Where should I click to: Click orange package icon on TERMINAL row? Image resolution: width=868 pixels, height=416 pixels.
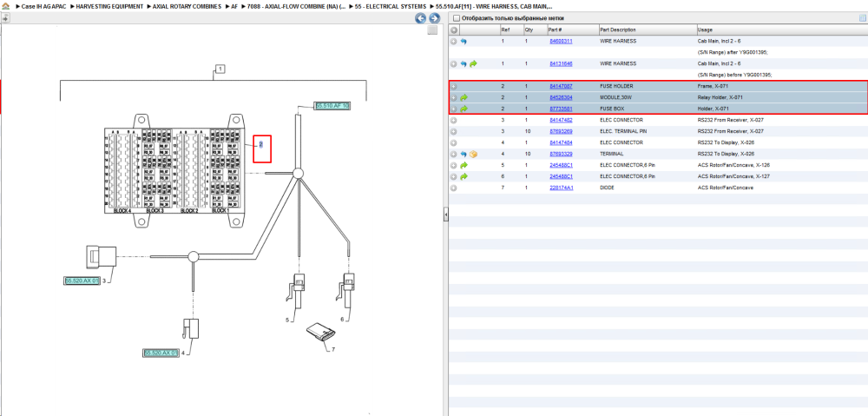pyautogui.click(x=473, y=154)
